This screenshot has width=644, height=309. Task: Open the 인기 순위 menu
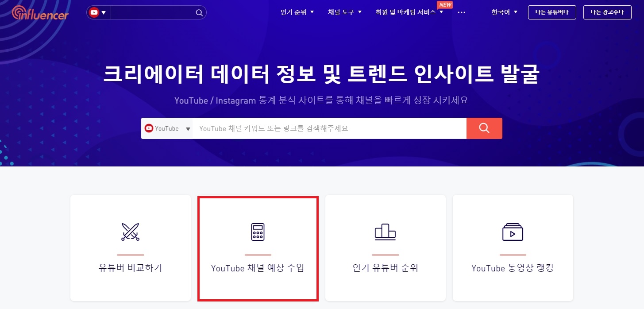coord(297,12)
